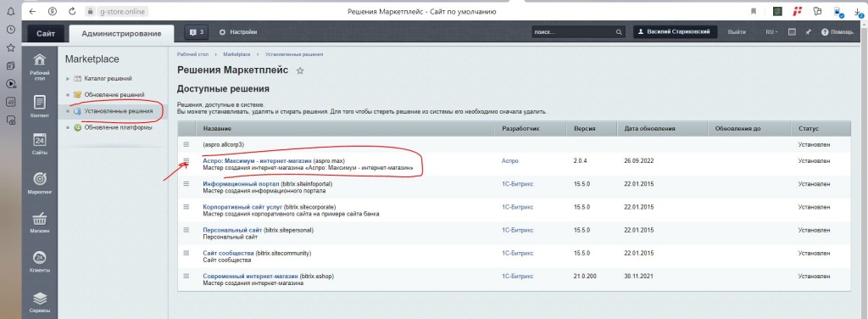Open Клиенты section in left sidebar
Viewport: 868px width, 319px height.
[x=40, y=261]
